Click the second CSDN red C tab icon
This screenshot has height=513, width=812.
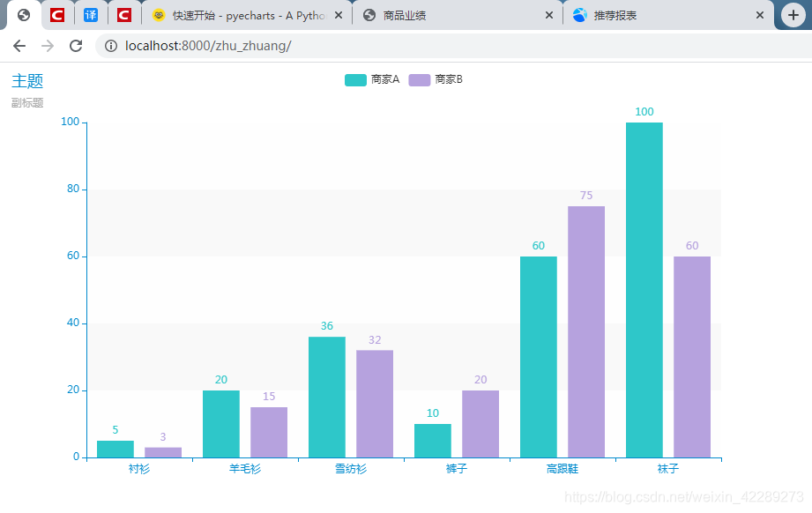[x=123, y=14]
